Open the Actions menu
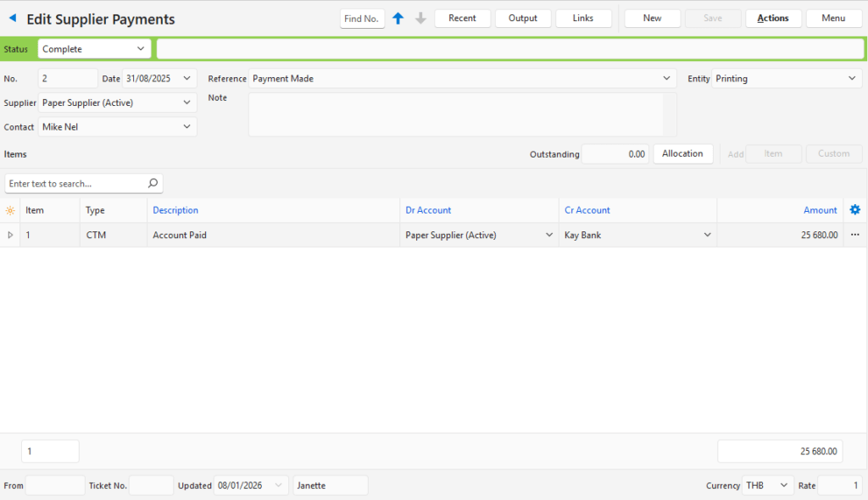The image size is (868, 500). point(773,19)
